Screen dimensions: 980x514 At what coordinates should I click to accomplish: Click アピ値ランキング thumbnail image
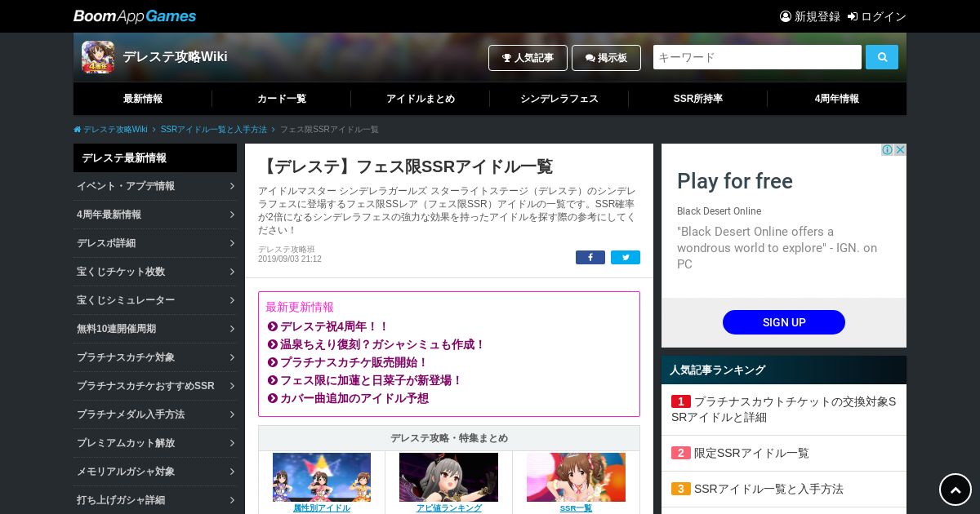[x=448, y=477]
